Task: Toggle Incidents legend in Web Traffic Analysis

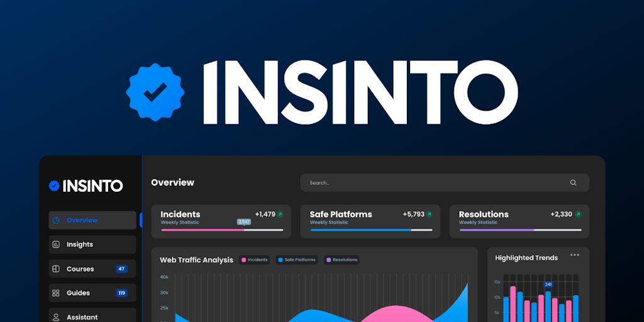Action: [x=255, y=260]
